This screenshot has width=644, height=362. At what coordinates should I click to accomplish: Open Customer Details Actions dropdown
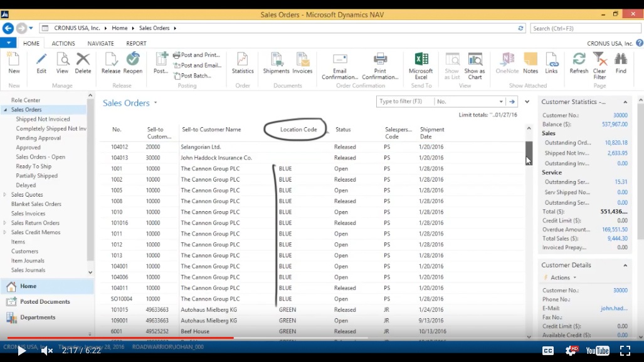563,277
